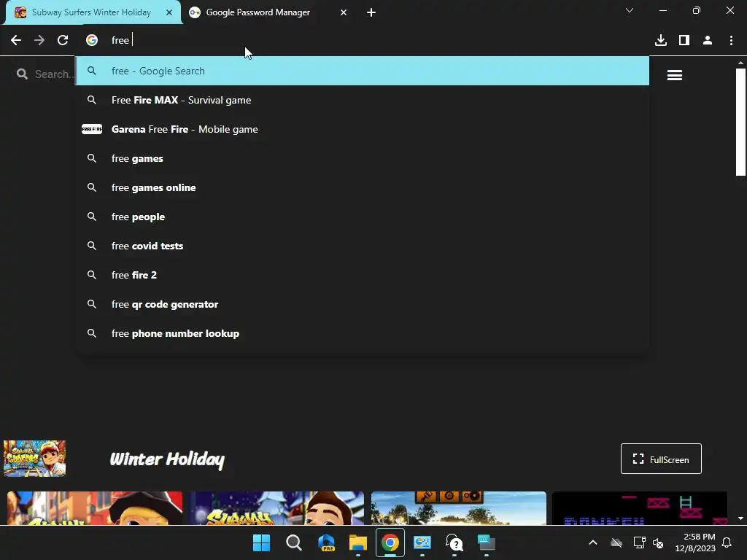
Task: Click the browser forward arrow
Action: pos(39,41)
